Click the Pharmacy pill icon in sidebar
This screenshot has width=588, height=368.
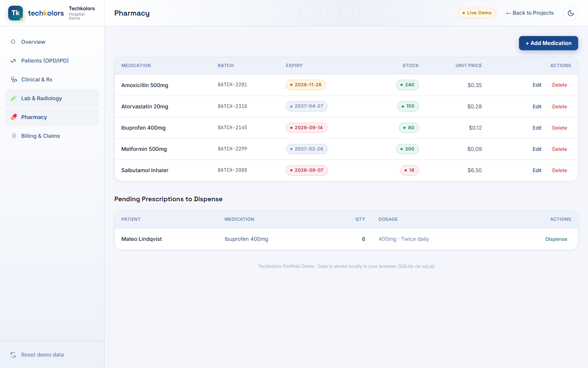pos(13,117)
